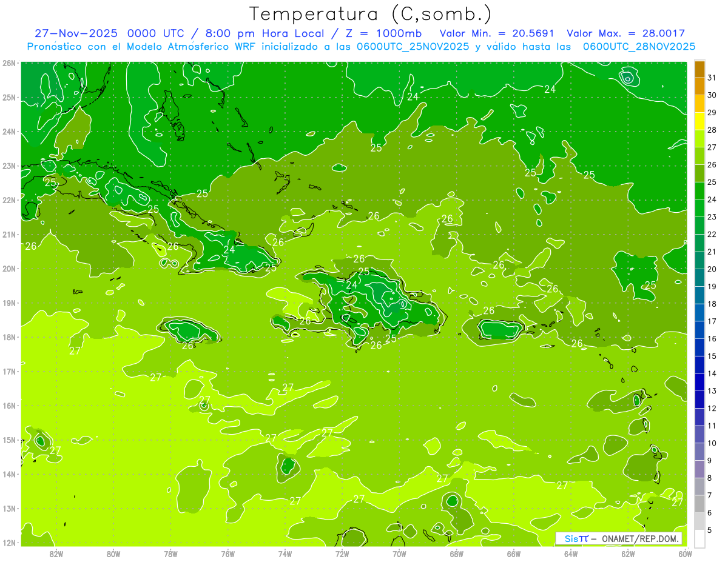Click the 22N latitude axis label
Image resolution: width=728 pixels, height=562 pixels.
click(9, 200)
